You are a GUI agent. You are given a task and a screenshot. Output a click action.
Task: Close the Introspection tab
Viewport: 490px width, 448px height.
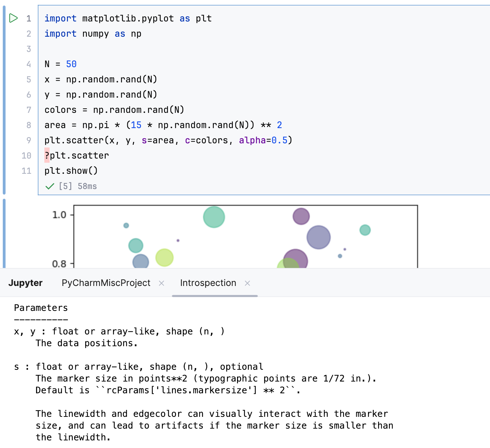click(x=247, y=283)
